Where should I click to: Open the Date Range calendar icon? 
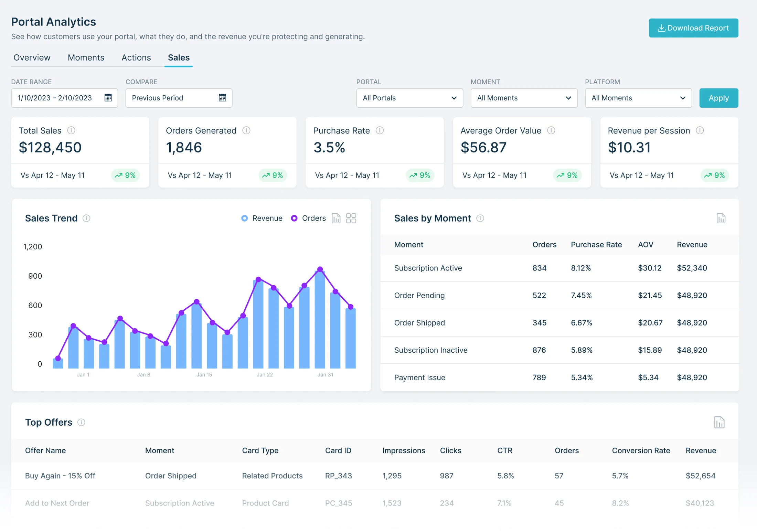108,98
